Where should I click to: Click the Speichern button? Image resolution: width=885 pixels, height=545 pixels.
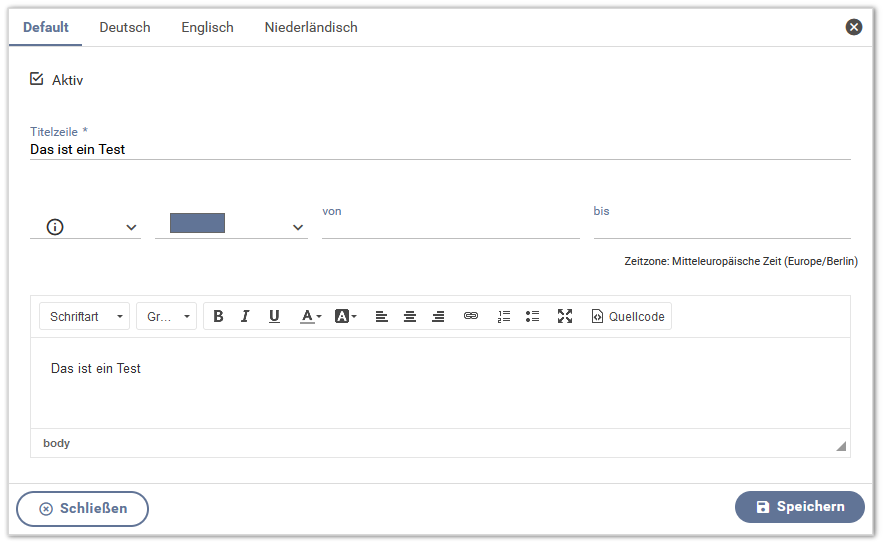[799, 507]
